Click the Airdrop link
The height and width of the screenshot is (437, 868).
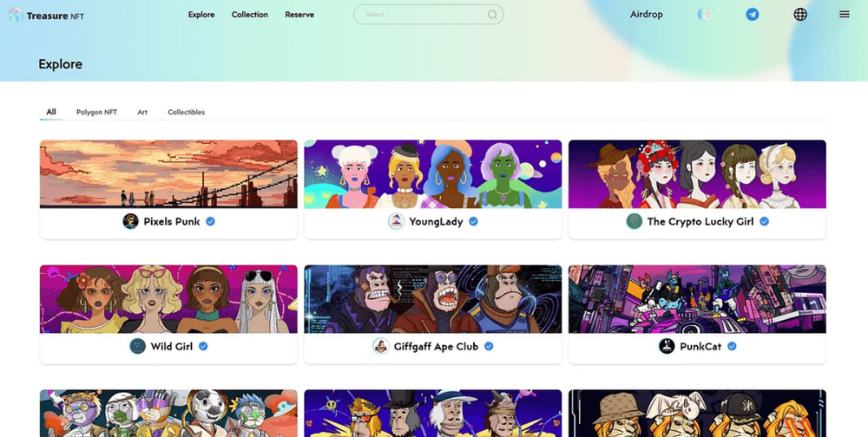pyautogui.click(x=646, y=15)
